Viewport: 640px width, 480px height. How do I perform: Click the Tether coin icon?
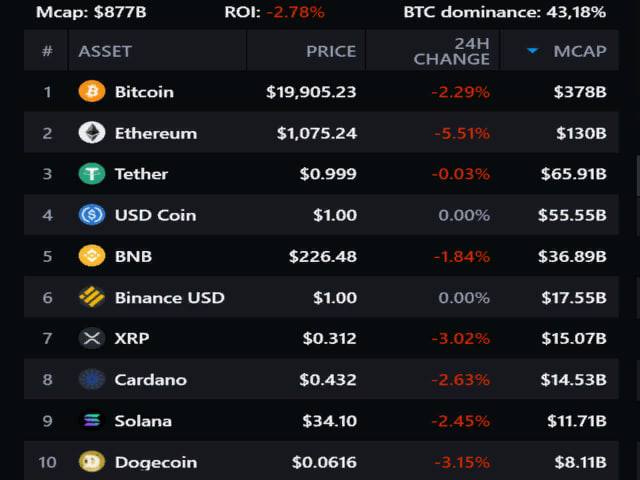click(x=91, y=174)
